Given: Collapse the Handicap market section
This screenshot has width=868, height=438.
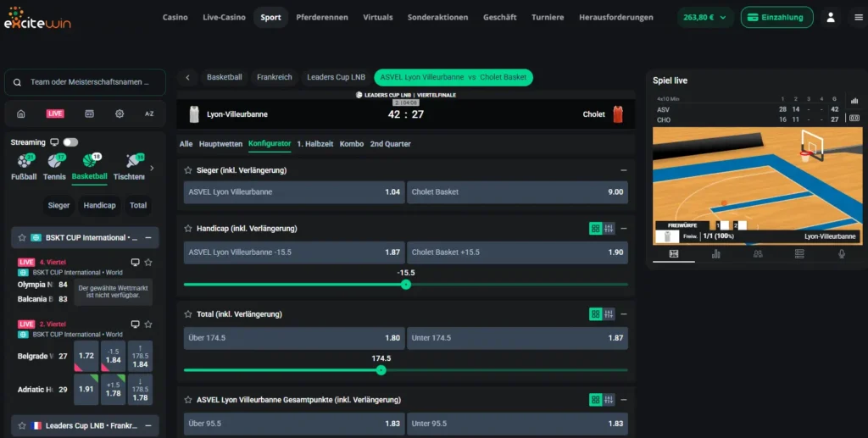Looking at the screenshot, I should pos(624,229).
